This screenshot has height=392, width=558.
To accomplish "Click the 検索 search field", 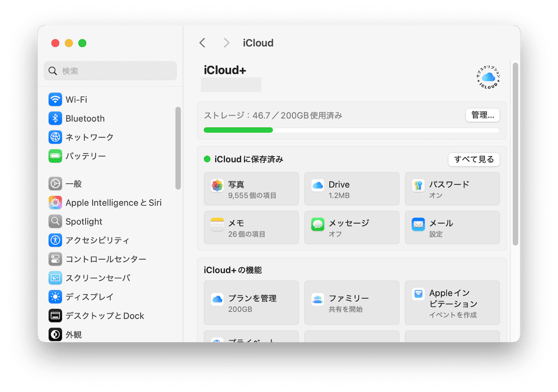I will click(x=110, y=71).
